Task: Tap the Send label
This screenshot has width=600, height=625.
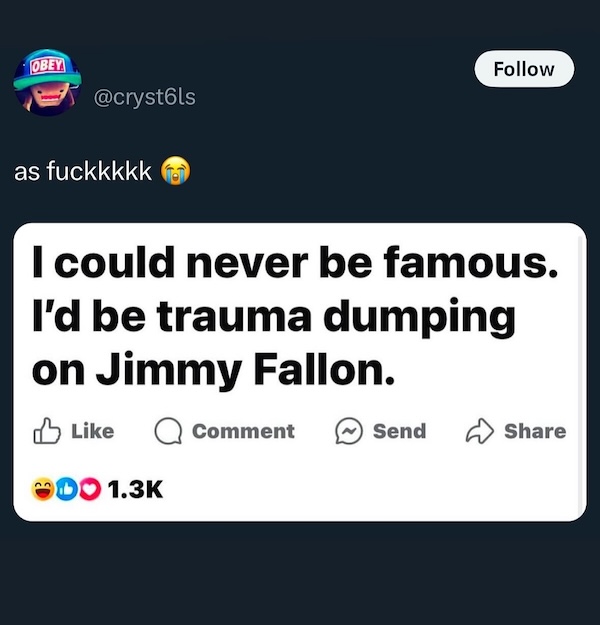Action: [x=399, y=431]
